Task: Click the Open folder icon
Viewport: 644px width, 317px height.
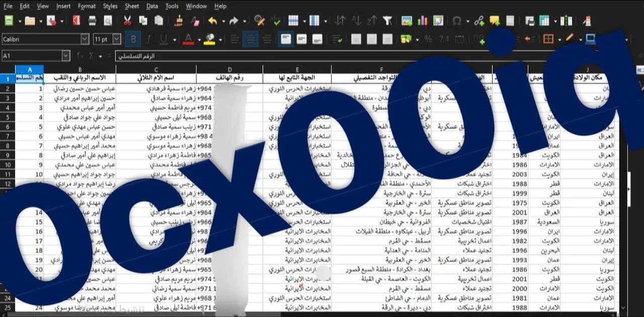Action: tap(30, 21)
